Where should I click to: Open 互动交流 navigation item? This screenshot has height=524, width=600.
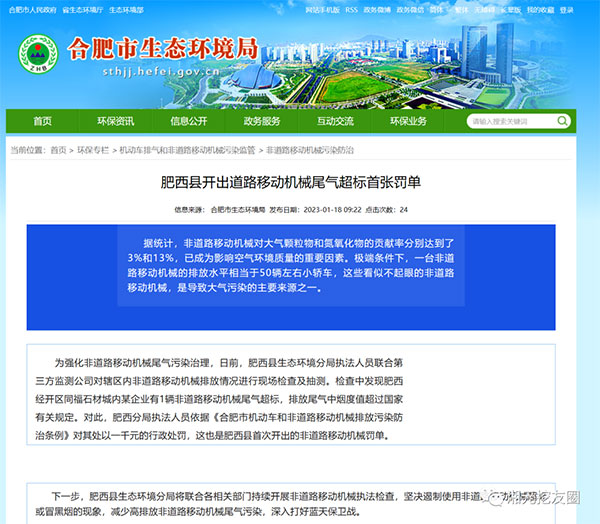(335, 121)
